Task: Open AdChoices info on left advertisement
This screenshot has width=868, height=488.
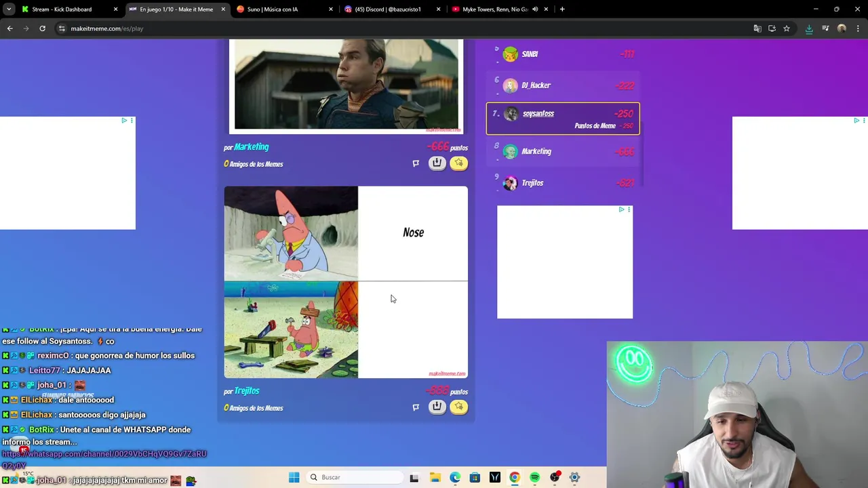Action: [x=124, y=121]
